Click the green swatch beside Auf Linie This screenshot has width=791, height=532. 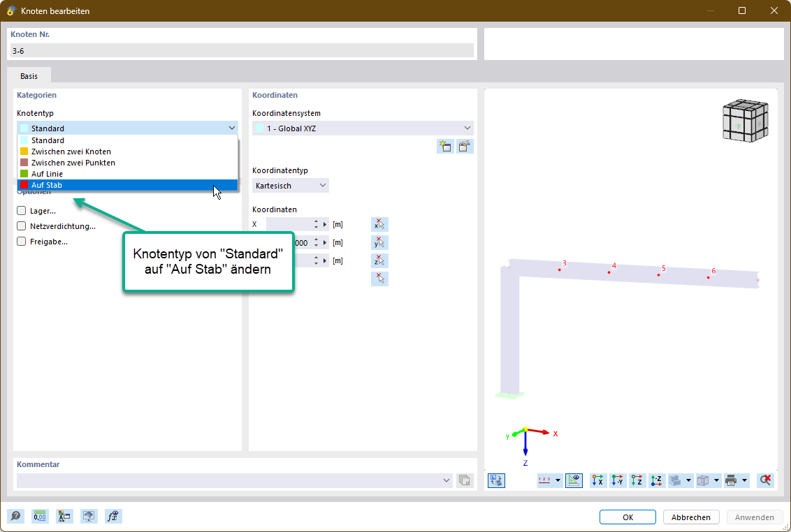click(25, 173)
